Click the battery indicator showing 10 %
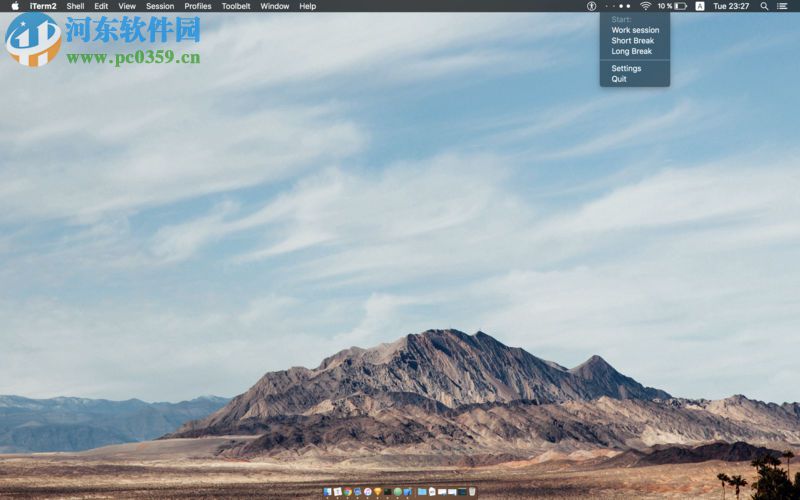The image size is (800, 500). click(x=672, y=6)
